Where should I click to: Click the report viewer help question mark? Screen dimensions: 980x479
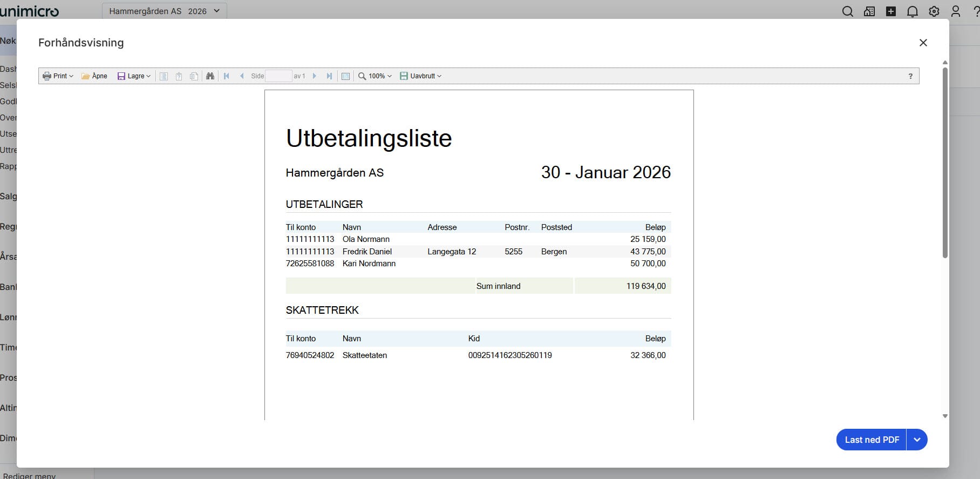(x=910, y=76)
